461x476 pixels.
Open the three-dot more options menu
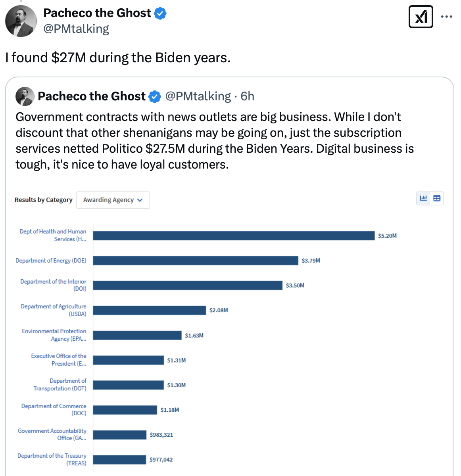[447, 17]
